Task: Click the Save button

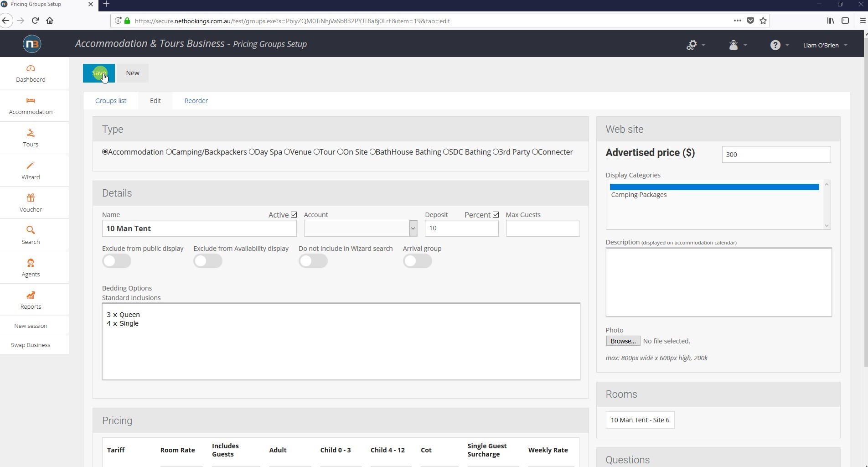Action: pos(99,73)
